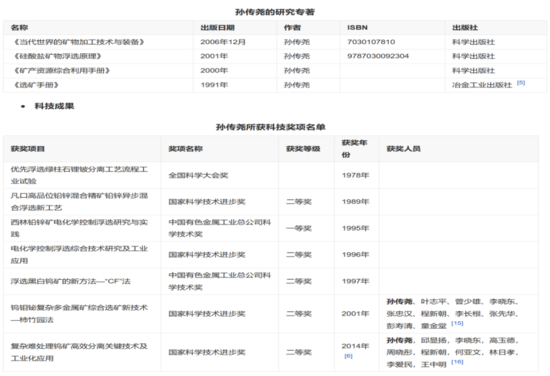Select book 《硅酸盐矿物浮选原理》
550x376 pixels.
(57, 56)
